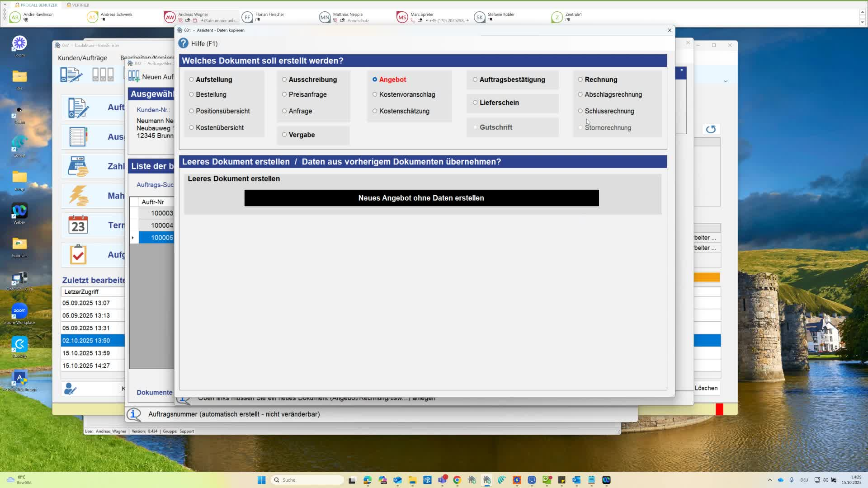This screenshot has width=868, height=488.
Task: Open the calendar Termine icon
Action: point(78,225)
